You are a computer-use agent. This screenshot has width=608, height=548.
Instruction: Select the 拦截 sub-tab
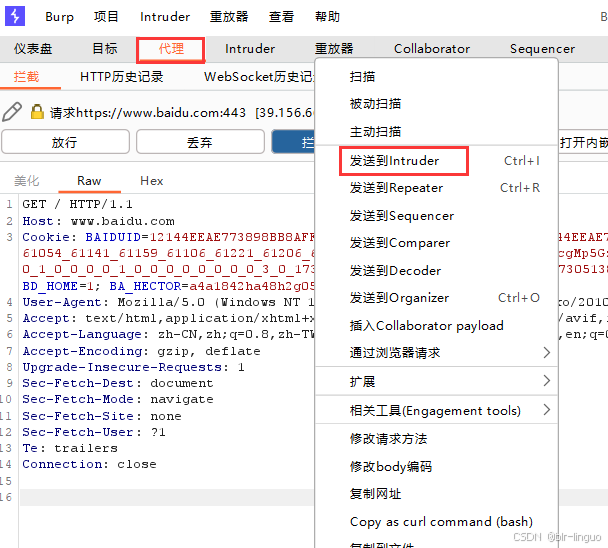point(26,77)
